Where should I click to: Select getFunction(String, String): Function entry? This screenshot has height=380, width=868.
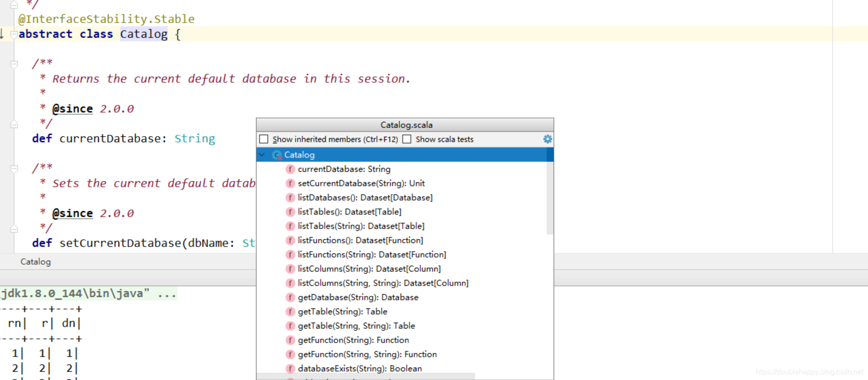368,354
